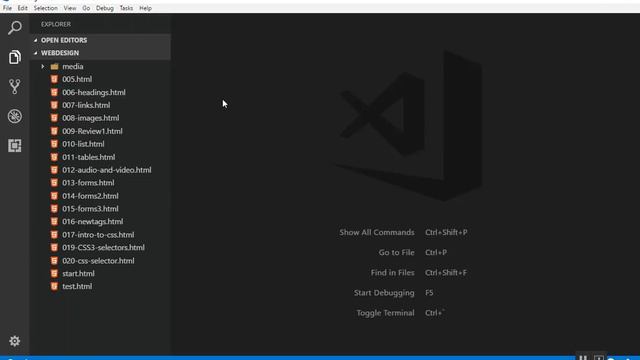Open the View menu

(70, 8)
